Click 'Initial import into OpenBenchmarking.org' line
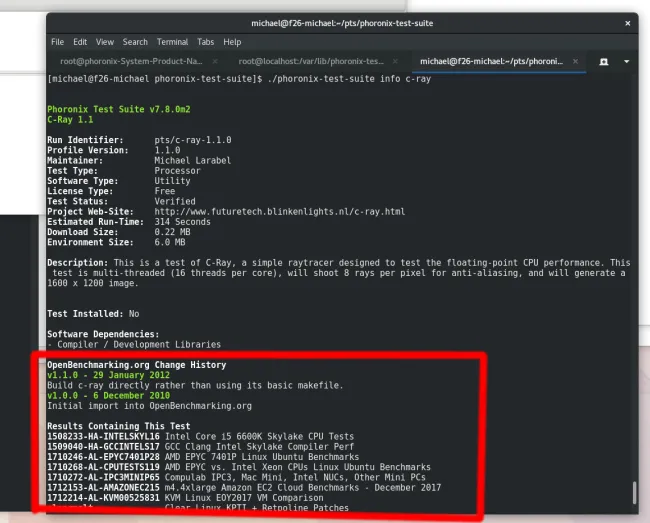650x523 pixels. [149, 406]
